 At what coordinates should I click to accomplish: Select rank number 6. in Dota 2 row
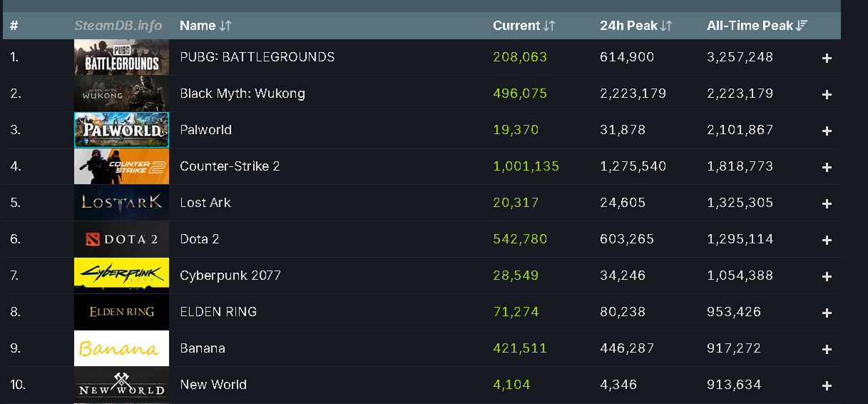[x=15, y=239]
